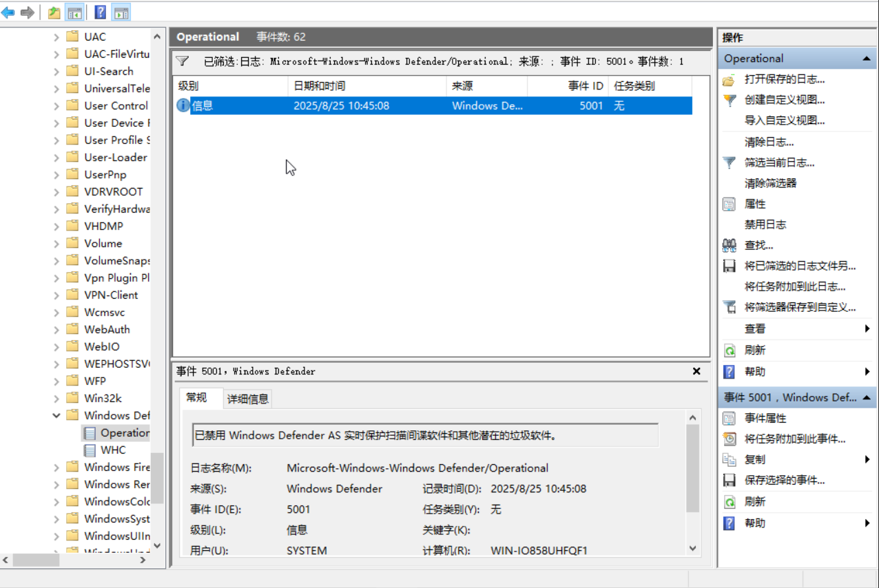Click the 事件属性 icon
879x588 pixels.
coord(729,419)
